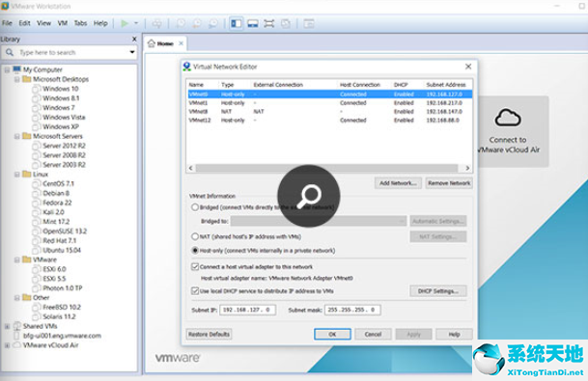Toggle Use local DHCP service checkbox
Viewport: 588px width, 381px height.
pos(195,290)
